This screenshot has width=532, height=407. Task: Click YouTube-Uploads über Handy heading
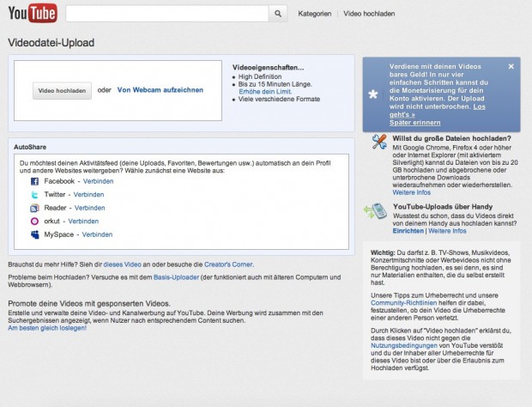coord(443,207)
